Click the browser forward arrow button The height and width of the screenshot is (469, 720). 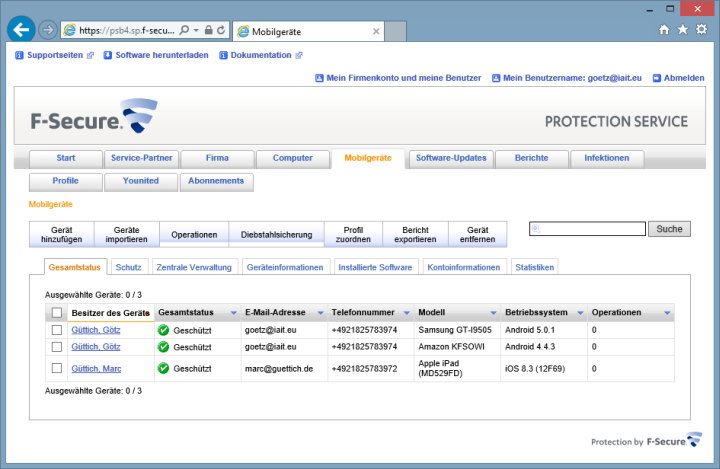47,30
